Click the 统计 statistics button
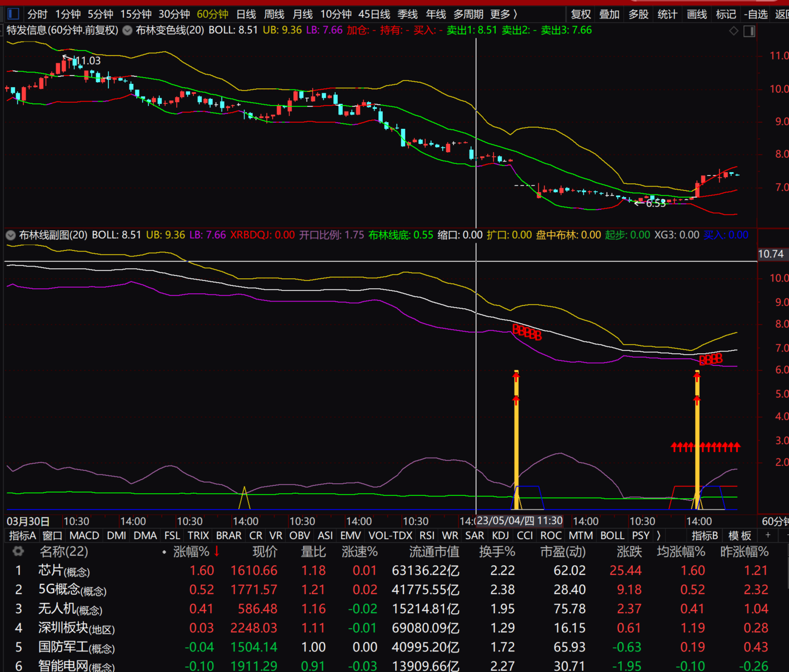Screen dimensions: 789x672 click(667, 14)
